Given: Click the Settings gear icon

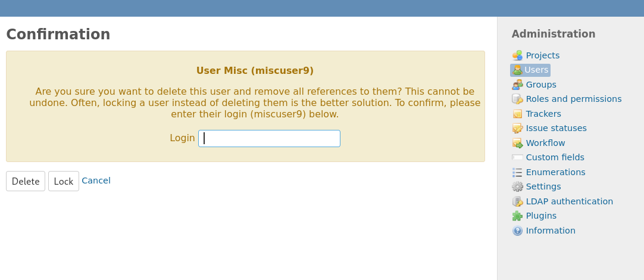Looking at the screenshot, I should pos(517,186).
